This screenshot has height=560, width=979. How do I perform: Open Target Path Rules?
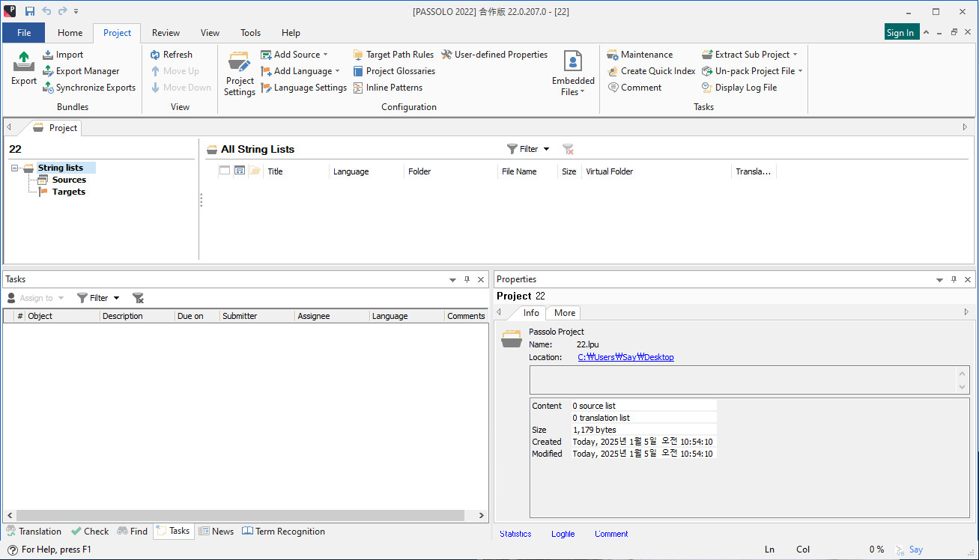[x=392, y=55]
